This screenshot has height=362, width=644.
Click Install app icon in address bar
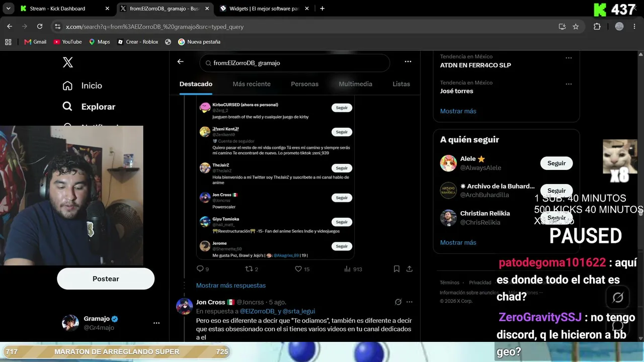pyautogui.click(x=562, y=27)
